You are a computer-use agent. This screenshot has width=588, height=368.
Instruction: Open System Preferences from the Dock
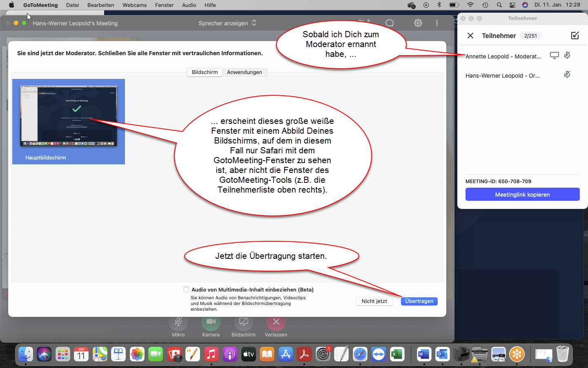[x=323, y=354]
